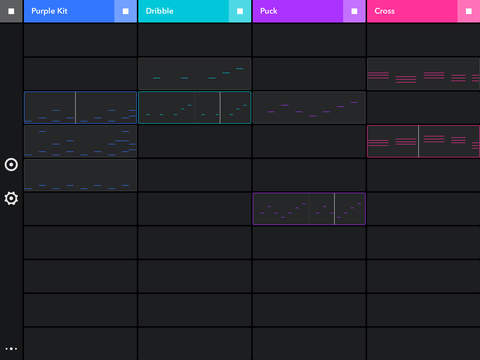Stop the Puck track
480x360 pixels.
354,11
